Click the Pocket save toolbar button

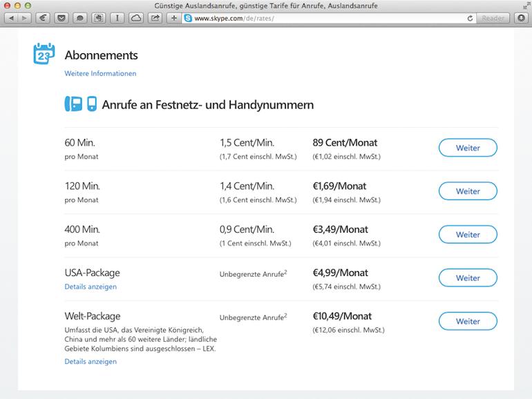pyautogui.click(x=61, y=18)
